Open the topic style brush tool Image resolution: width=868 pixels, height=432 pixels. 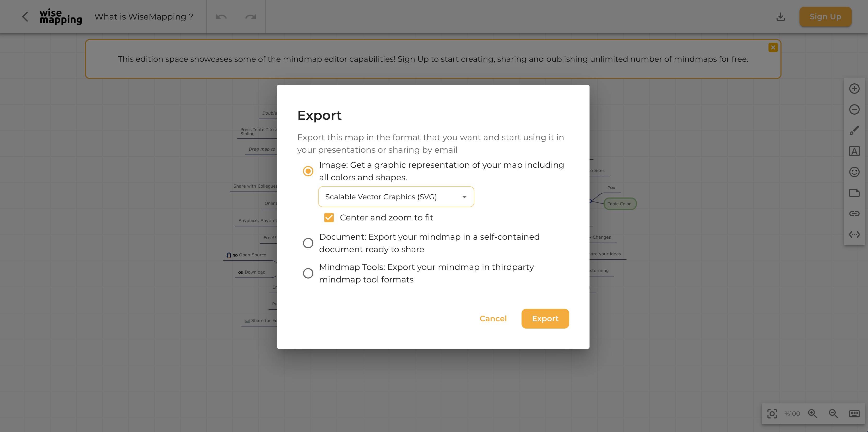[x=854, y=131]
